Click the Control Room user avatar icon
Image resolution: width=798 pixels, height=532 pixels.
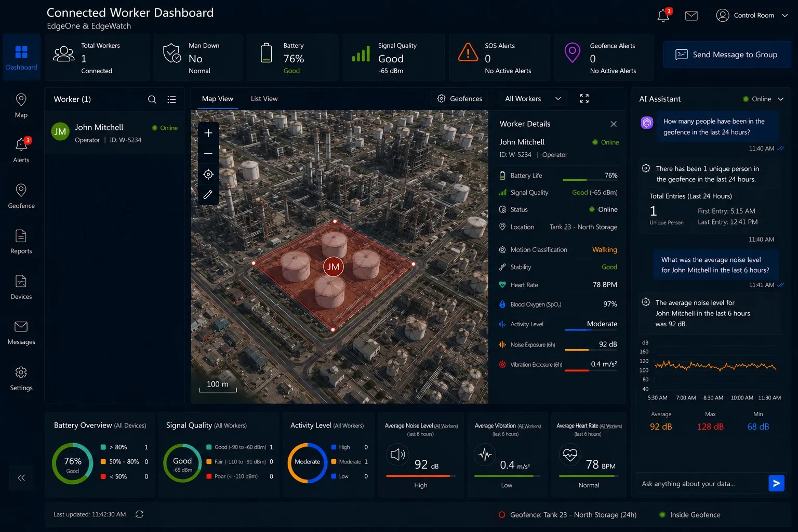723,16
